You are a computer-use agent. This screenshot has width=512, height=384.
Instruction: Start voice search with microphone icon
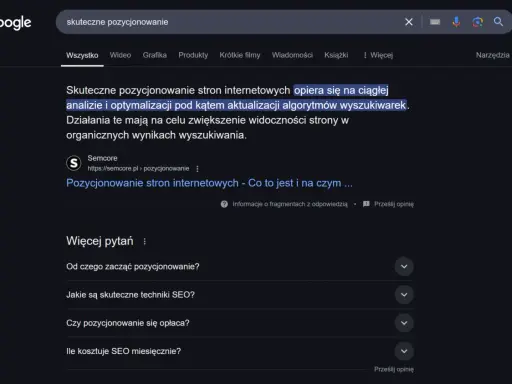click(456, 22)
